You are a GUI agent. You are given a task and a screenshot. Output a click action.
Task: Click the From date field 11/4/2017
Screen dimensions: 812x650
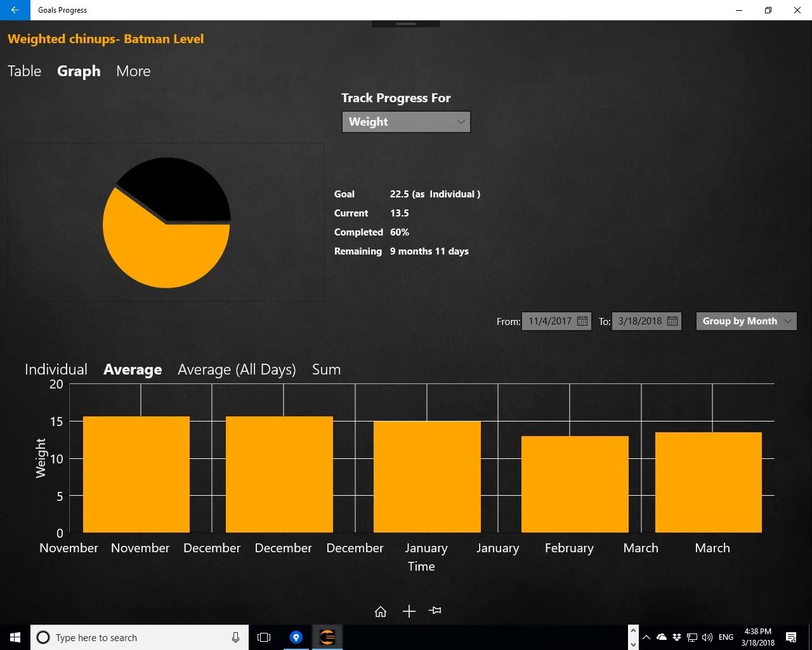click(x=556, y=321)
